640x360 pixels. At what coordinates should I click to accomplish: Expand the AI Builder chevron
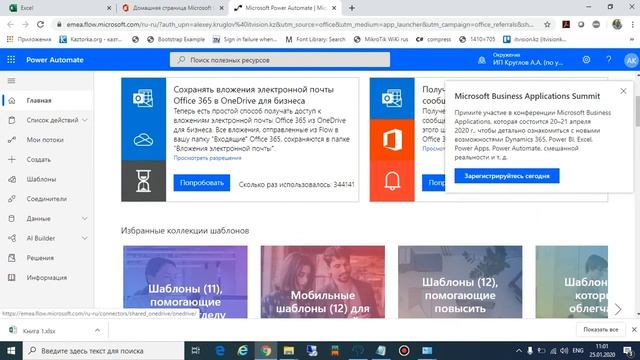pos(84,238)
